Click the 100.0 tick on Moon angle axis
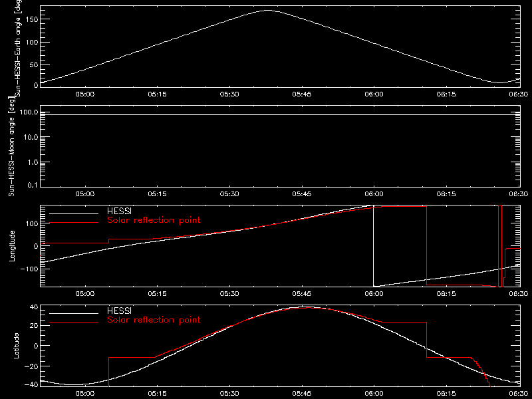Image resolution: width=532 pixels, height=399 pixels. tap(29, 112)
